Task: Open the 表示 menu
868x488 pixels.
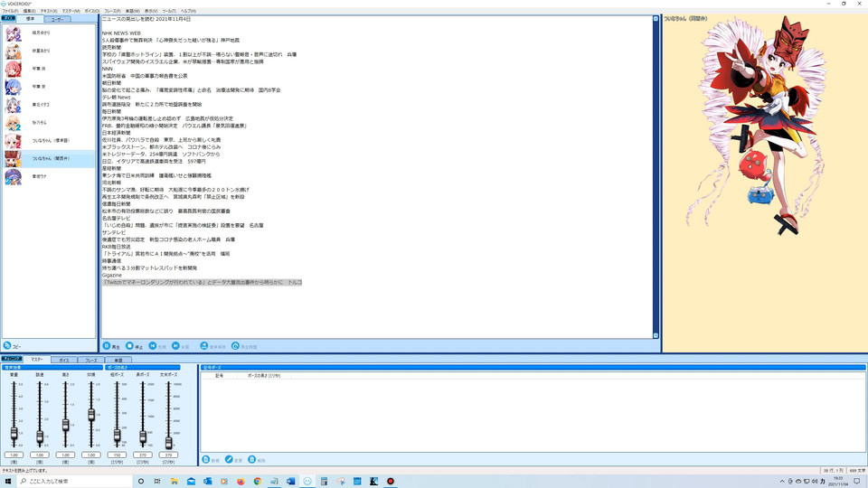Action: (x=151, y=11)
